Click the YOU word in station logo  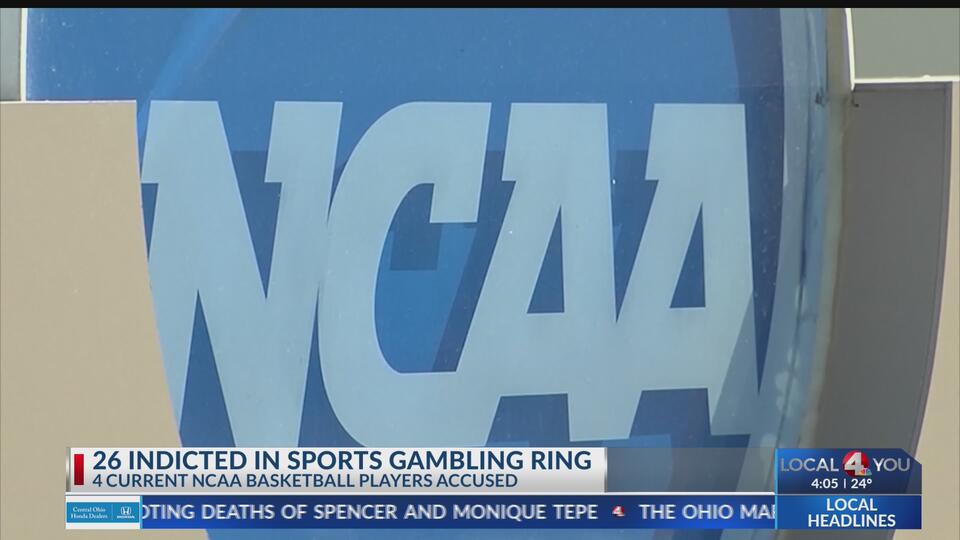[891, 465]
